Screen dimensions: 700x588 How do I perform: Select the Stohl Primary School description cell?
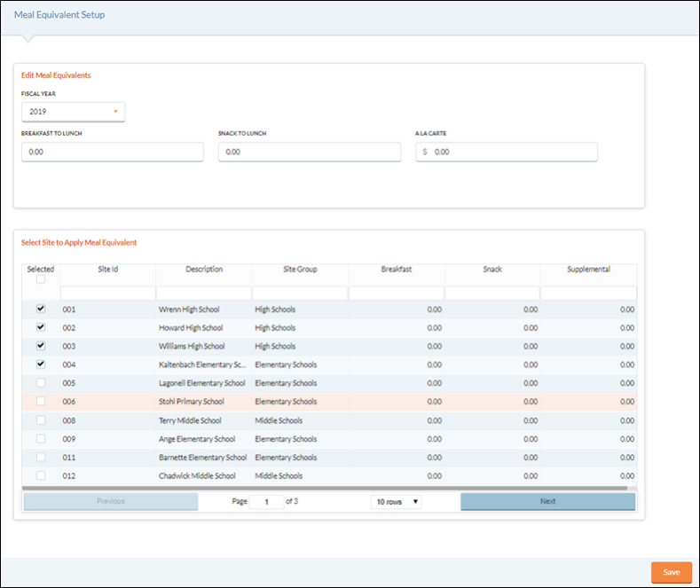(192, 401)
